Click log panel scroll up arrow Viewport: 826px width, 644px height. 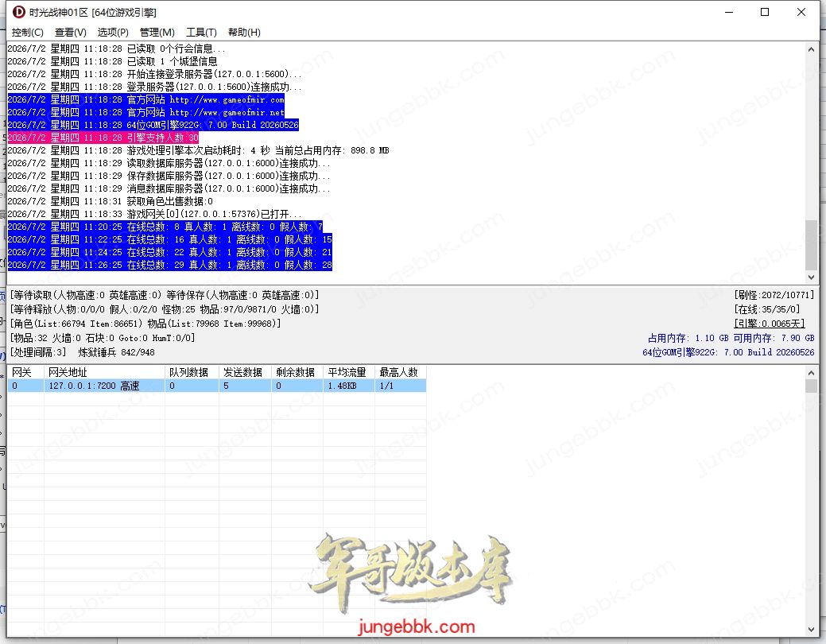point(811,49)
